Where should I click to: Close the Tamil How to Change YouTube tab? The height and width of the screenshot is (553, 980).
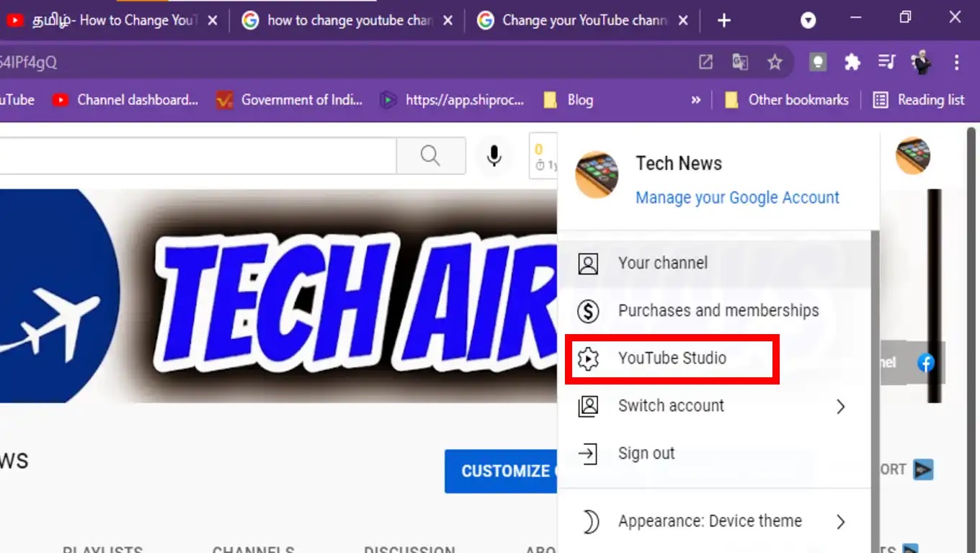tap(213, 21)
